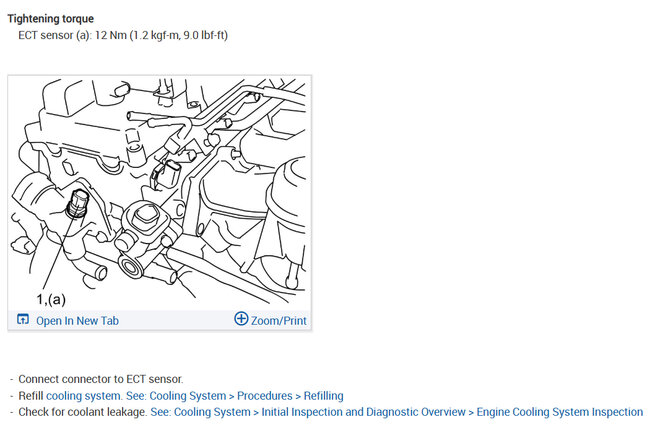Click the Open In New Tab icon

[x=23, y=319]
